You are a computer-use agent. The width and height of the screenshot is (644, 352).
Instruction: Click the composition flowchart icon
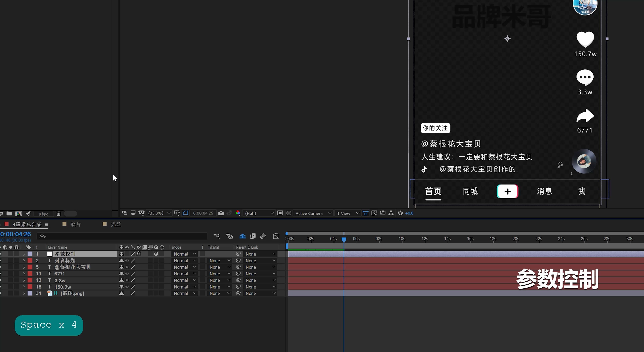[x=391, y=213]
